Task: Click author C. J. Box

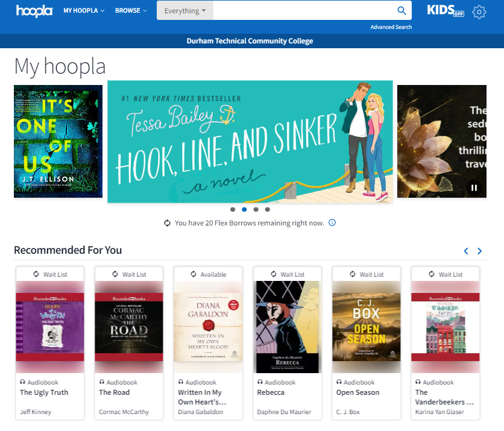Action: coord(348,412)
